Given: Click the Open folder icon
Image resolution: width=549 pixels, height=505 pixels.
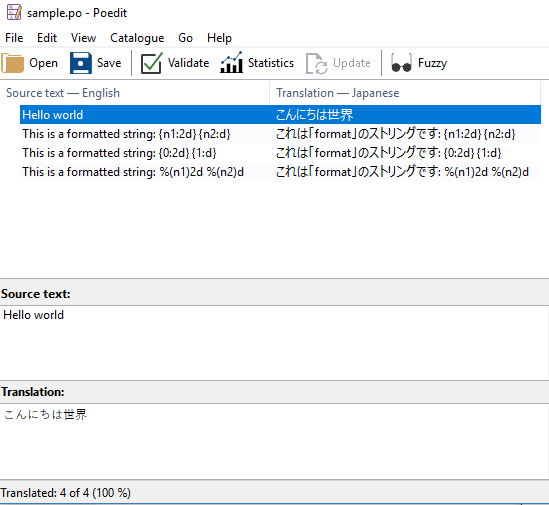Looking at the screenshot, I should coord(13,63).
